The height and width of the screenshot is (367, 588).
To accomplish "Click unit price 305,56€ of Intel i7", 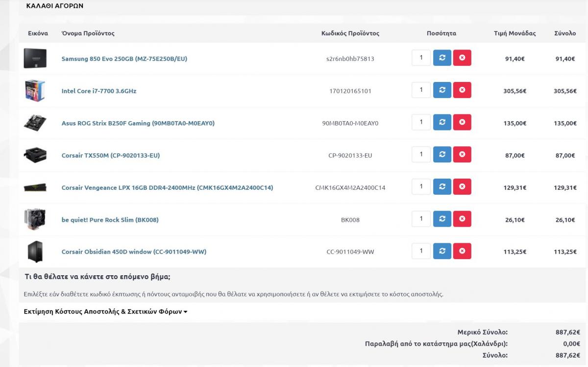I will coord(515,91).
